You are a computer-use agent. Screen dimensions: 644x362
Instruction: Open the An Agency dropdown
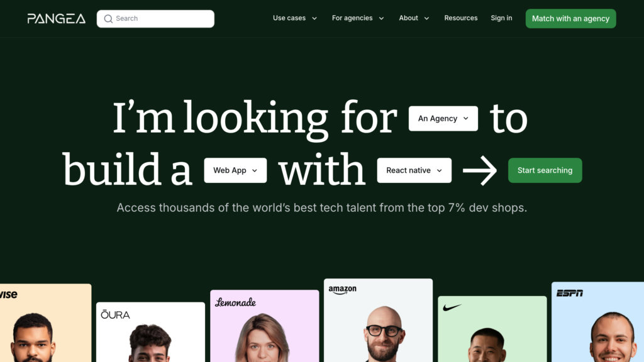[x=443, y=119]
